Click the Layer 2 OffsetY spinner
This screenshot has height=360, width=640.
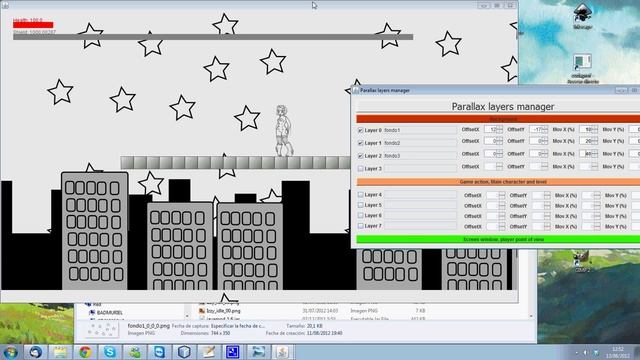(538, 154)
